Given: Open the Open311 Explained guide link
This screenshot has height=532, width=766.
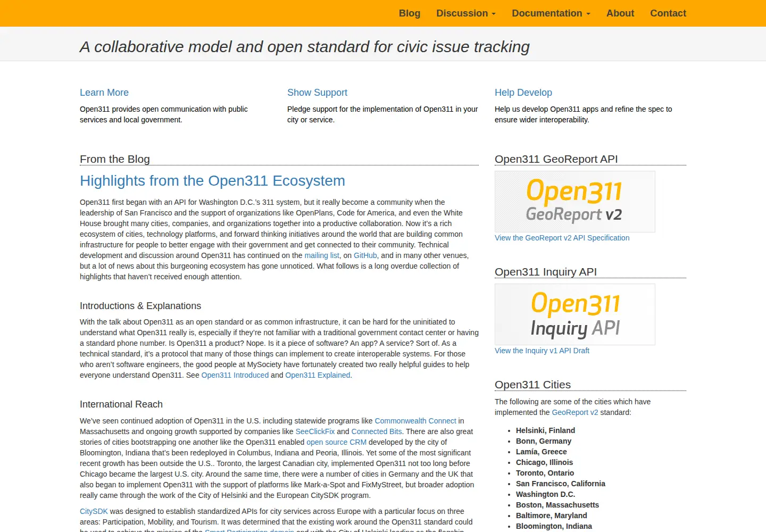Looking at the screenshot, I should [318, 375].
